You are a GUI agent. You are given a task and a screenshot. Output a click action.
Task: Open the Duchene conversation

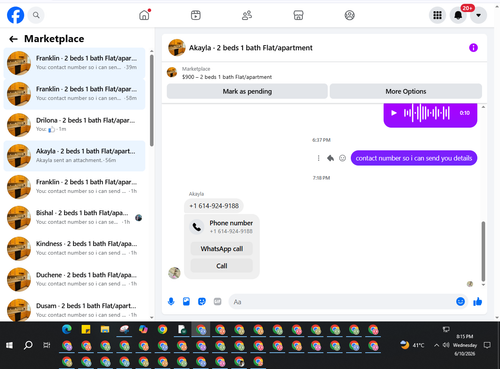pos(74,280)
